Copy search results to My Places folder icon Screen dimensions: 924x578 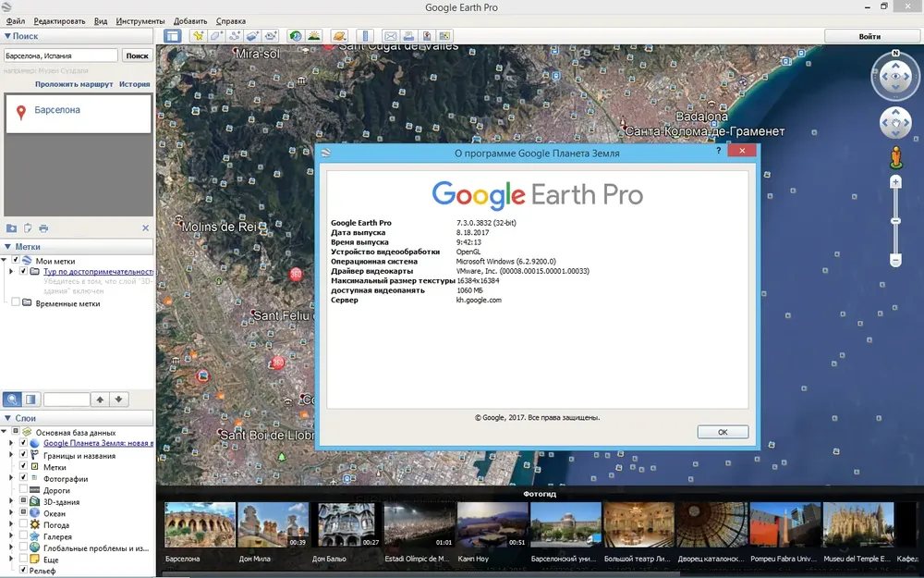click(11, 228)
